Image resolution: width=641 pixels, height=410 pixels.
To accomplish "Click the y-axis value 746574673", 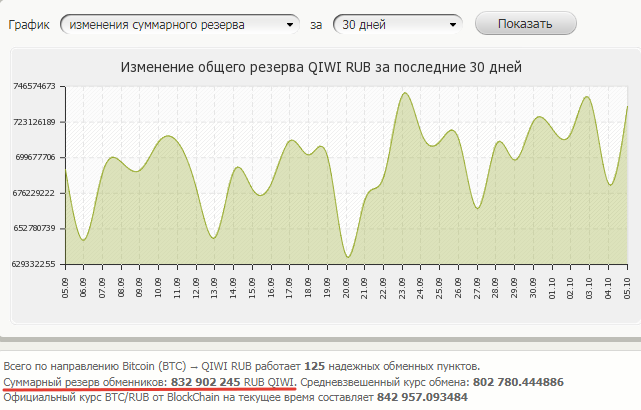I will (34, 86).
